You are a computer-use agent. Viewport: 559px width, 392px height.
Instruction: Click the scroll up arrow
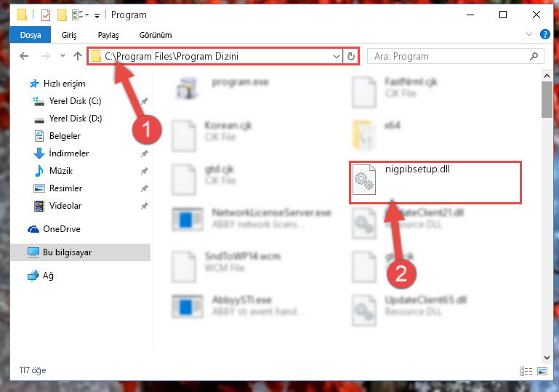[547, 75]
